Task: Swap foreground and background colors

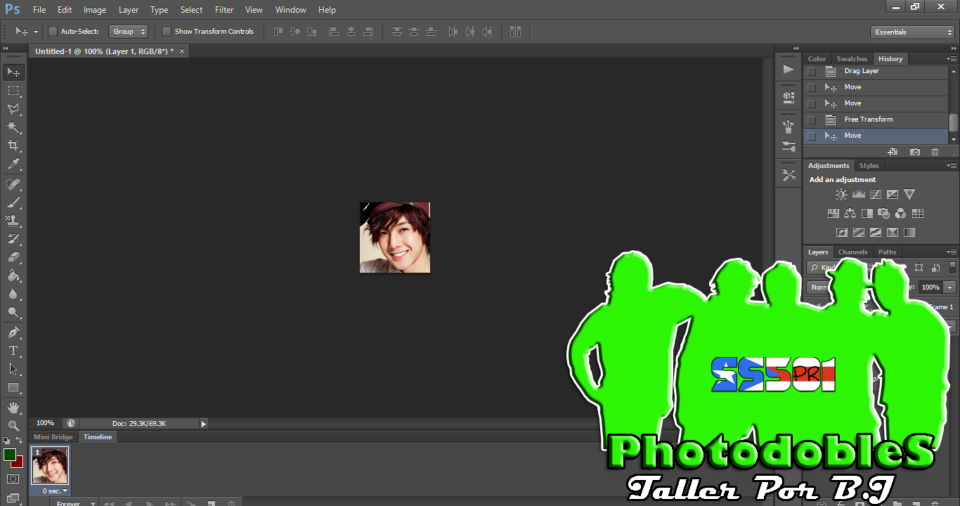Action: tap(19, 440)
